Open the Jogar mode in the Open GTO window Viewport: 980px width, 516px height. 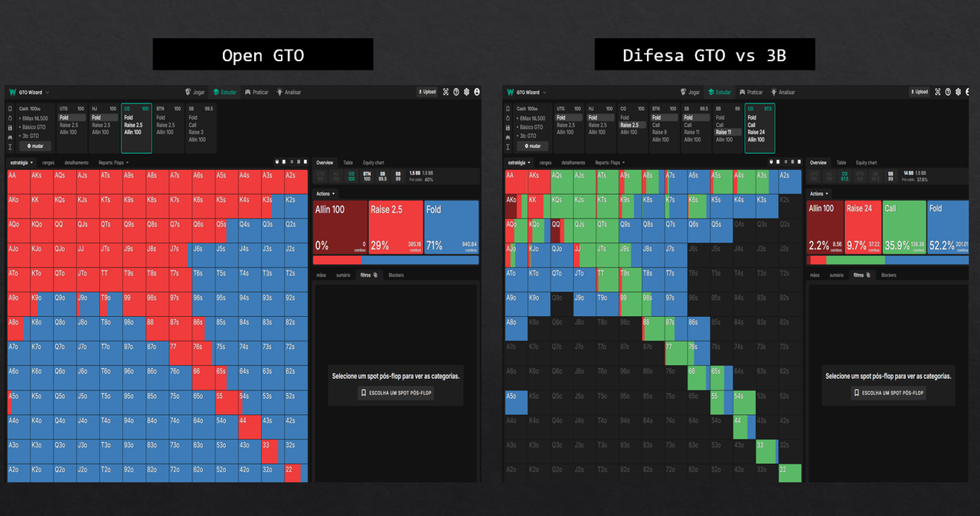pos(196,92)
